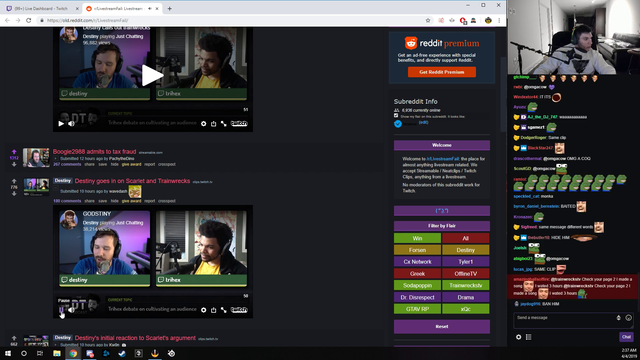Reload the LivestreamFail page
This screenshot has width=640, height=360.
29,20
